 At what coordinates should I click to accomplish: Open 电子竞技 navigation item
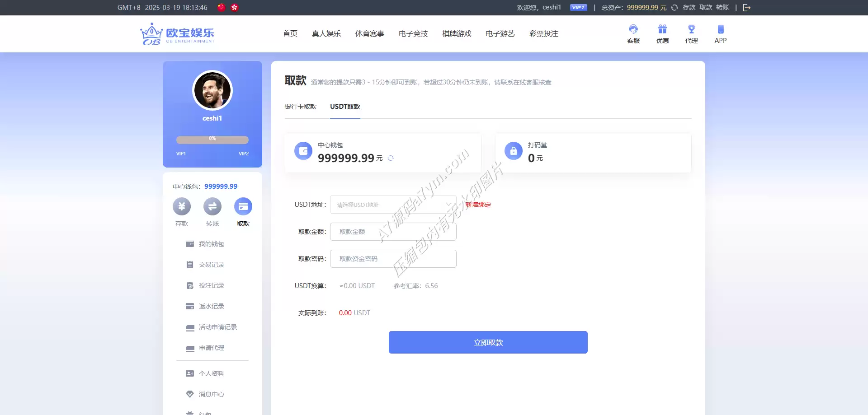point(413,33)
